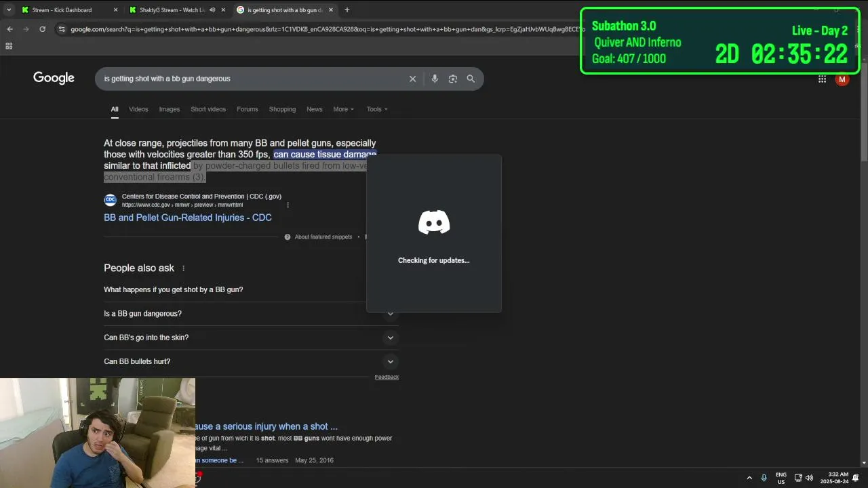The width and height of the screenshot is (868, 488).
Task: Open People also ask options menu
Action: 183,268
